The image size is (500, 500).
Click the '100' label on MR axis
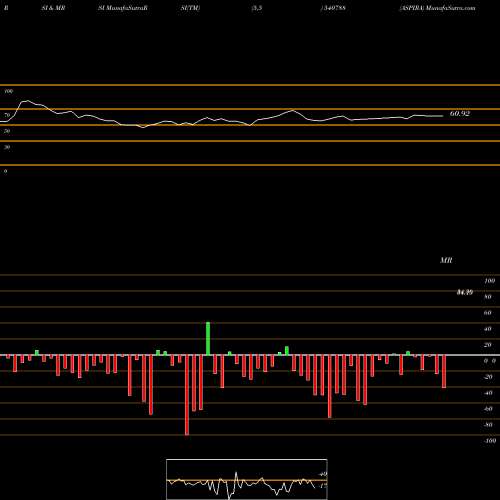pos(490,281)
